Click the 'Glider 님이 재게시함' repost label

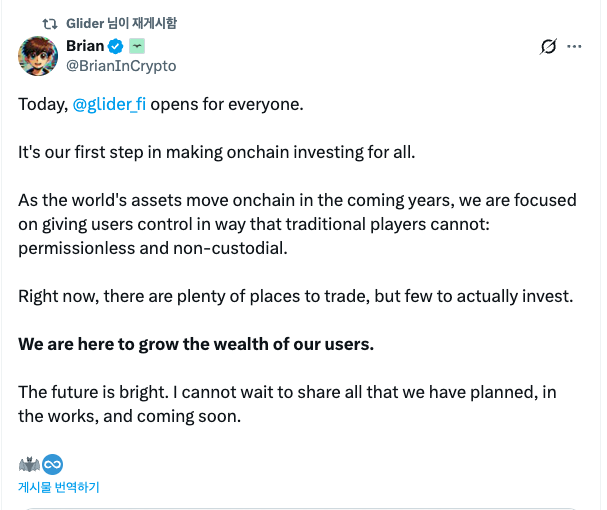click(120, 23)
